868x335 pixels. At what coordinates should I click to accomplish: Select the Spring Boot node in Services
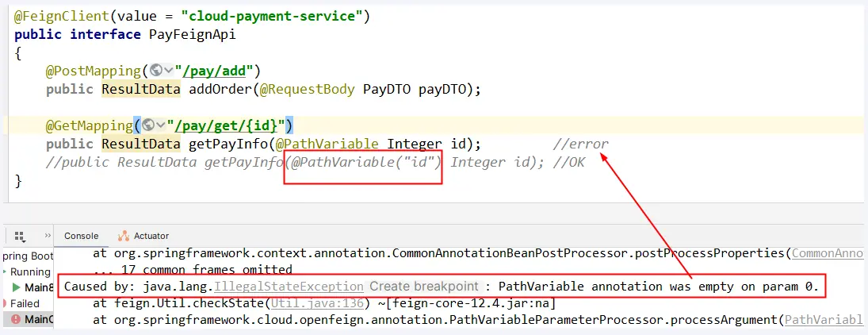[27, 256]
